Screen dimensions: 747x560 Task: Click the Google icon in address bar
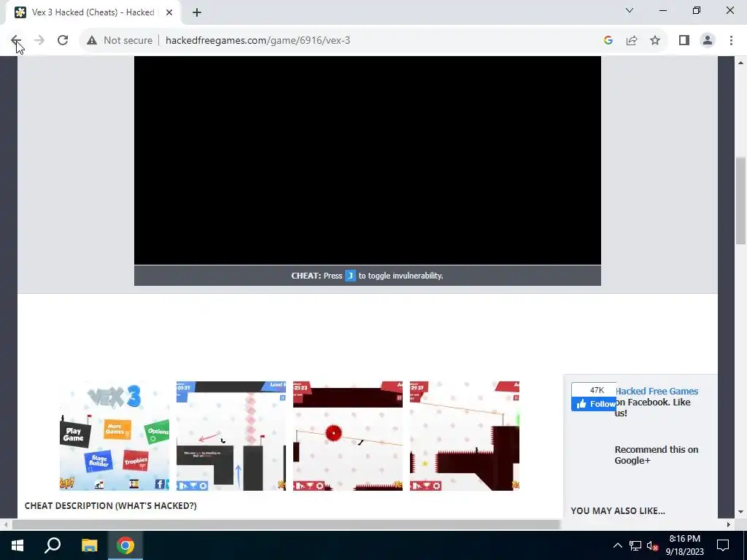click(x=608, y=41)
